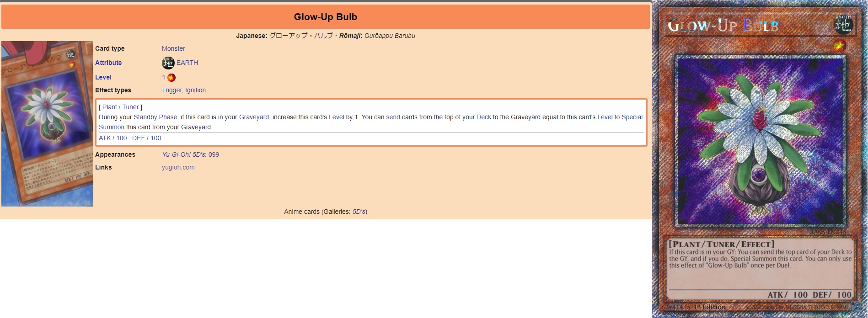Open the Plant type link
The image size is (868, 318).
[110, 107]
